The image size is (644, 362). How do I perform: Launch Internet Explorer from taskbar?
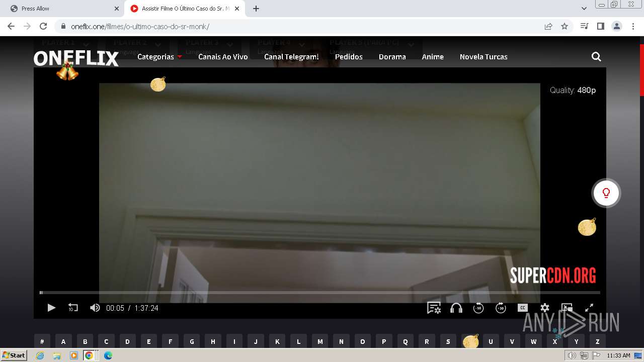point(40,355)
